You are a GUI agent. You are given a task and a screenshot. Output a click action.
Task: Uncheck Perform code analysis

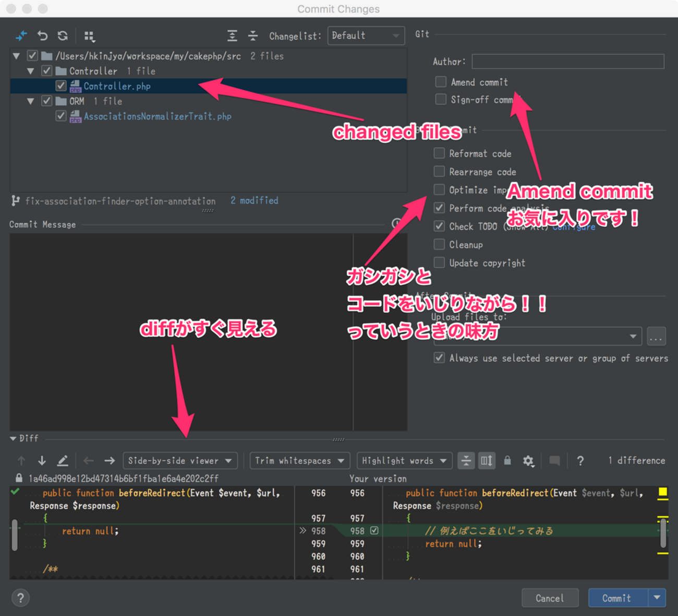pyautogui.click(x=440, y=208)
